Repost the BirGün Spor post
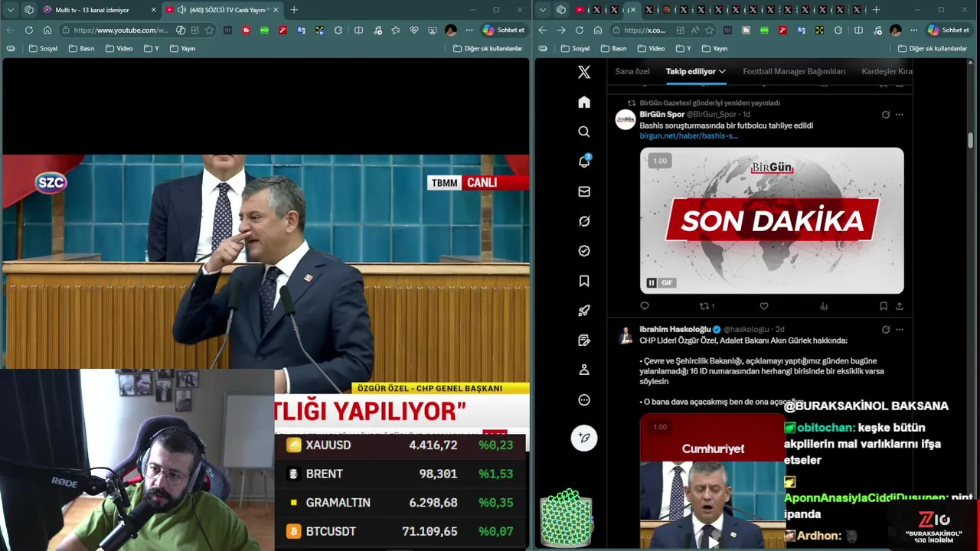 tap(704, 306)
